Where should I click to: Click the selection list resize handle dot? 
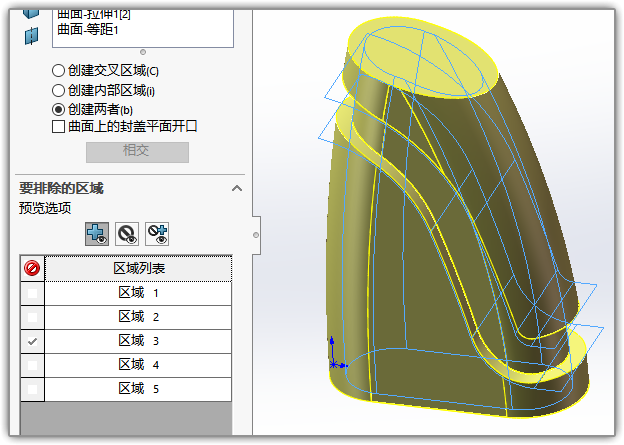(x=143, y=52)
